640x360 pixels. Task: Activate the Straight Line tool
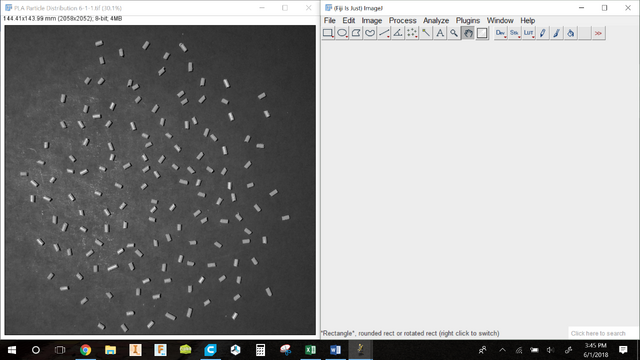(x=384, y=33)
